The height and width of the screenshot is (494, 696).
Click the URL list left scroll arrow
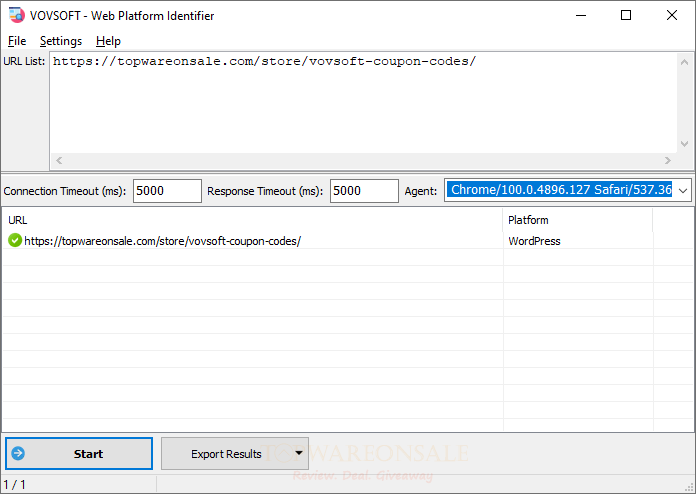coord(59,160)
